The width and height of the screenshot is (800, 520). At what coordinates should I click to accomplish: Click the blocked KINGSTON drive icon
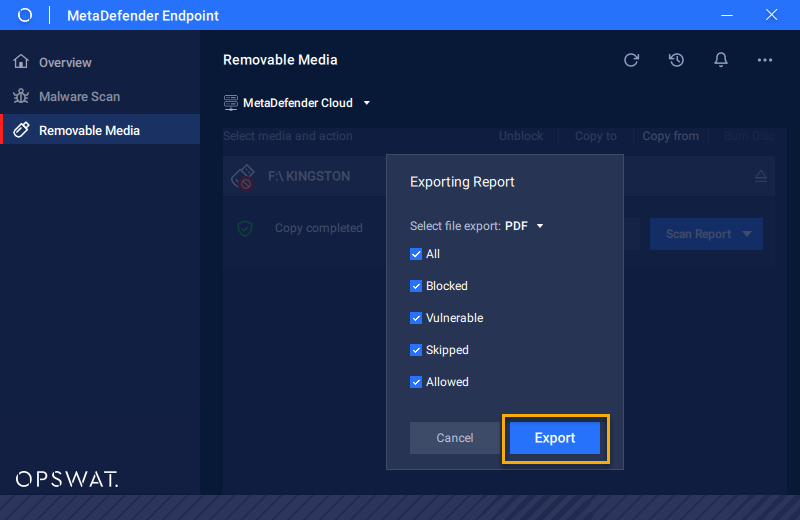(x=243, y=177)
